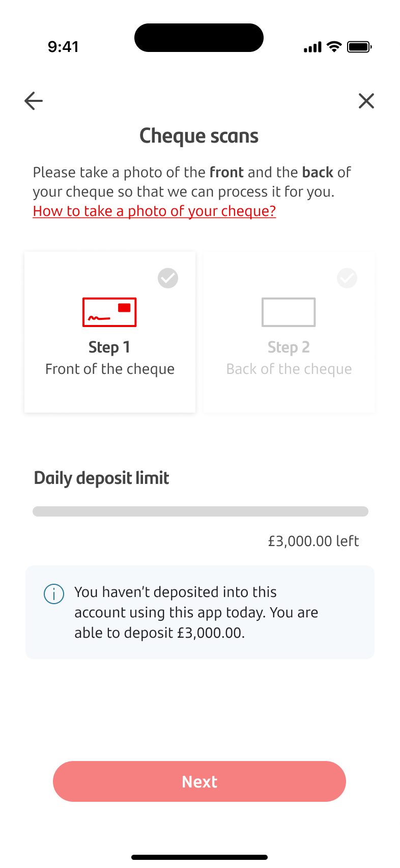This screenshot has height=868, width=400.
Task: Mark Step 1 front scan as complete
Action: pyautogui.click(x=168, y=278)
